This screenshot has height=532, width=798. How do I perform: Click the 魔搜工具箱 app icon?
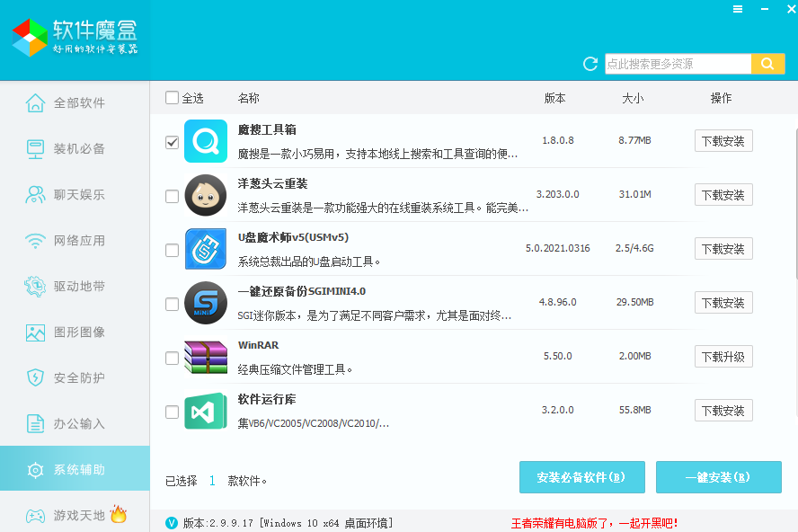206,141
